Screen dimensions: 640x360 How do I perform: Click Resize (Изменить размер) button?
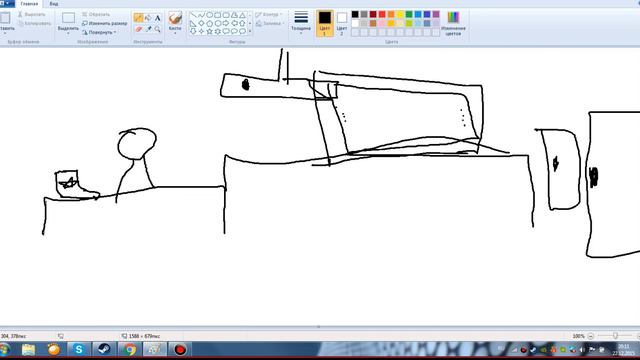104,23
